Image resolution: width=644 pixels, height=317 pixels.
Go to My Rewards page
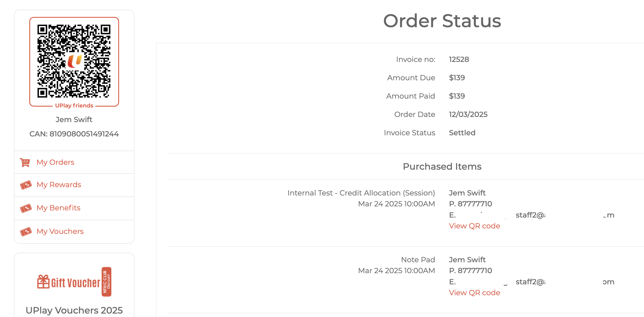(x=59, y=185)
